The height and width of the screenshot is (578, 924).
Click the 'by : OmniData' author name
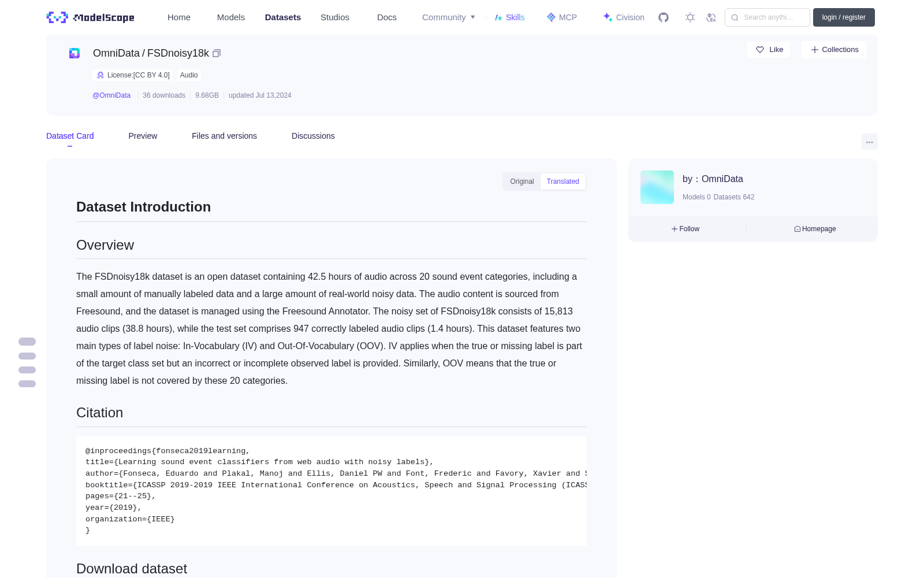[x=713, y=179]
